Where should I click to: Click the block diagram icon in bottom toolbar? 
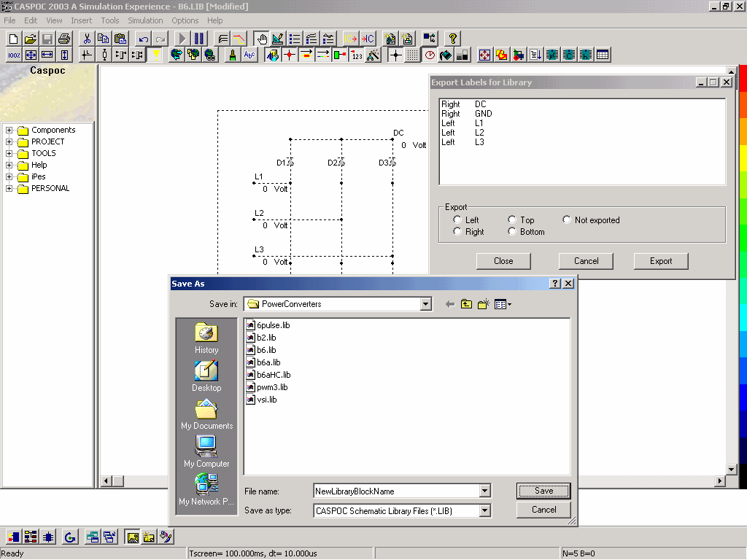31,537
